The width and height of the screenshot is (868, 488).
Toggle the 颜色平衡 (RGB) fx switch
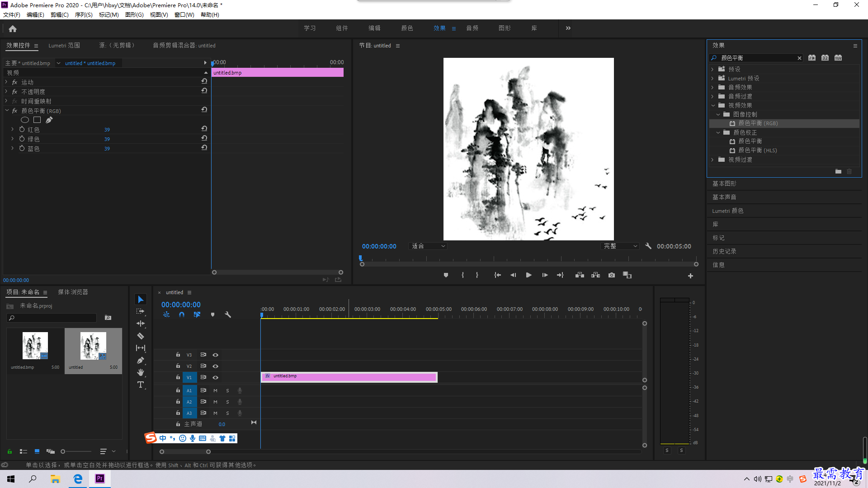point(14,111)
